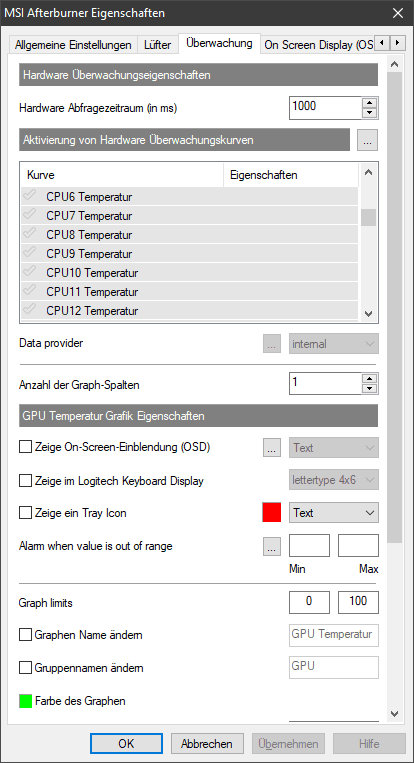Viewport: 414px width, 763px height.
Task: Toggle the CPU9 Temperatur checkmark icon
Action: [x=29, y=253]
